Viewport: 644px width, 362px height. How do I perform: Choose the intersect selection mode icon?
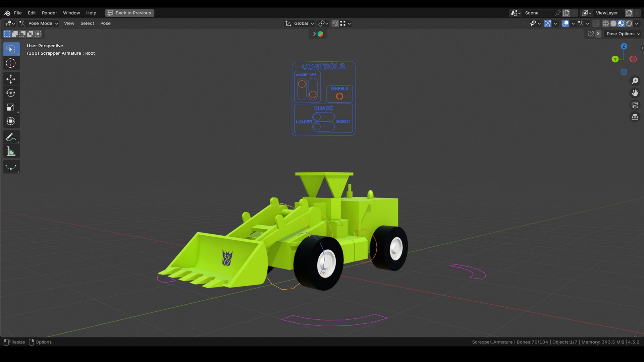38,34
